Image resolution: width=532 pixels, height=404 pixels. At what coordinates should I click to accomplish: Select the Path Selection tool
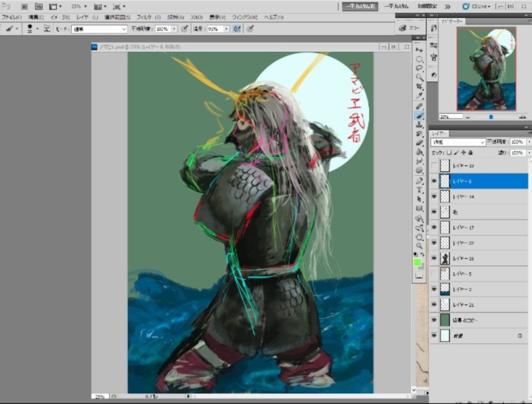[x=420, y=199]
